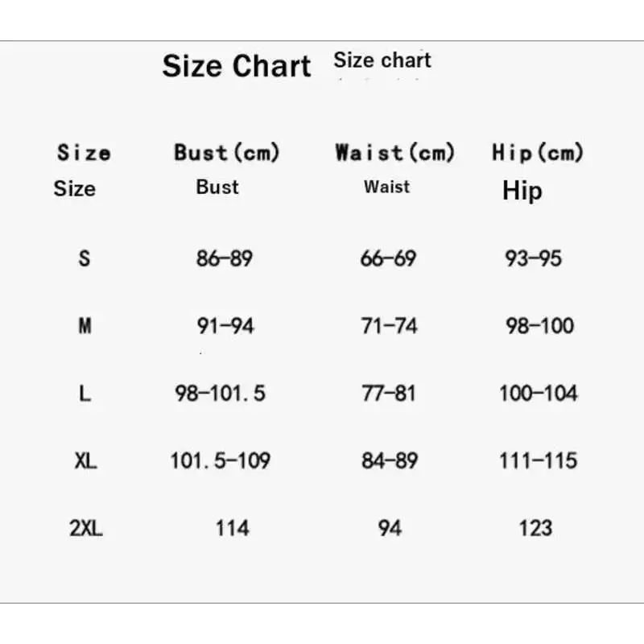Select the "Bust(cm)" column header
The width and height of the screenshot is (644, 644).
click(226, 152)
